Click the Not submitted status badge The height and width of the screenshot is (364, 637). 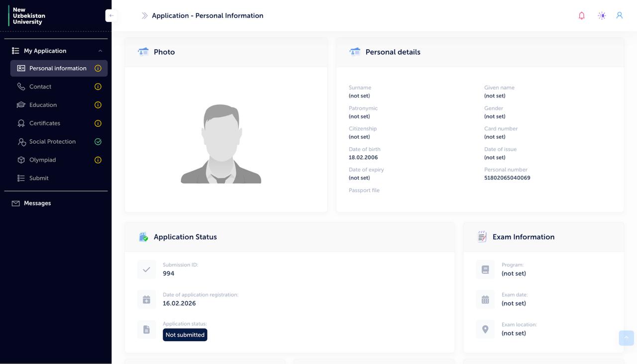point(185,335)
